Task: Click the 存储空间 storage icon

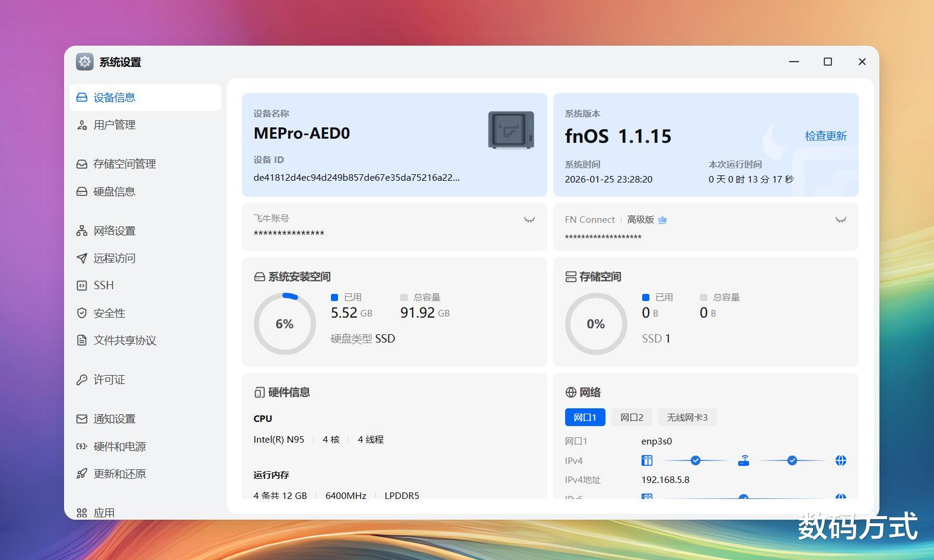Action: tap(570, 277)
